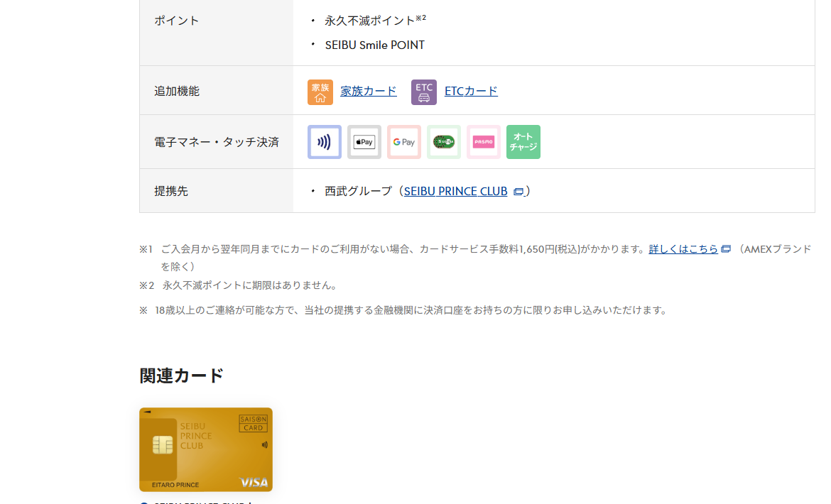Click the pink PASMO icon

click(484, 142)
